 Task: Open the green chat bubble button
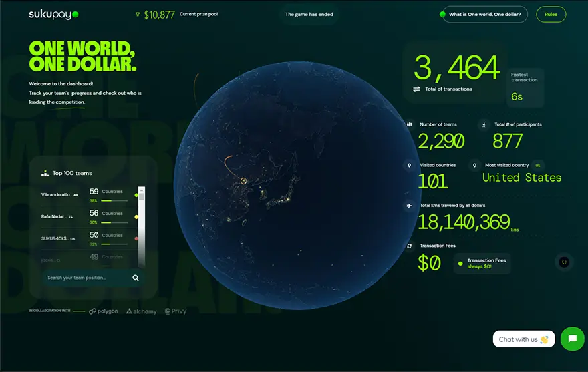(572, 339)
